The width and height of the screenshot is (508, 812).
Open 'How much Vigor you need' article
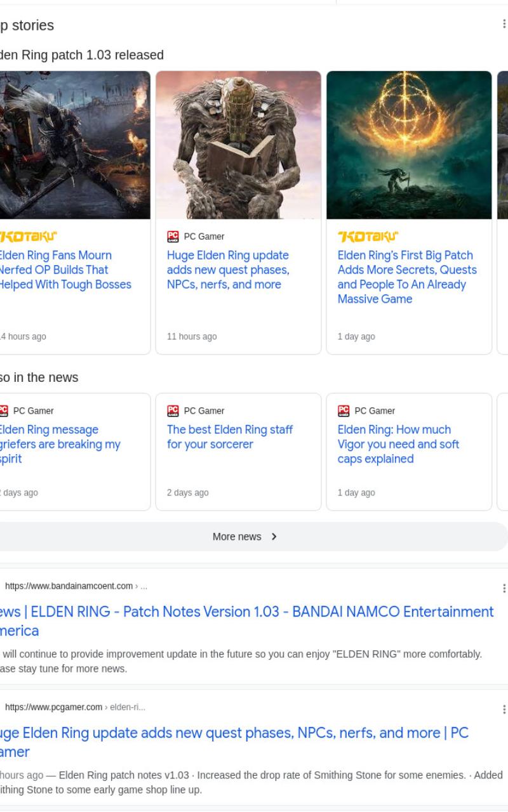coord(398,444)
